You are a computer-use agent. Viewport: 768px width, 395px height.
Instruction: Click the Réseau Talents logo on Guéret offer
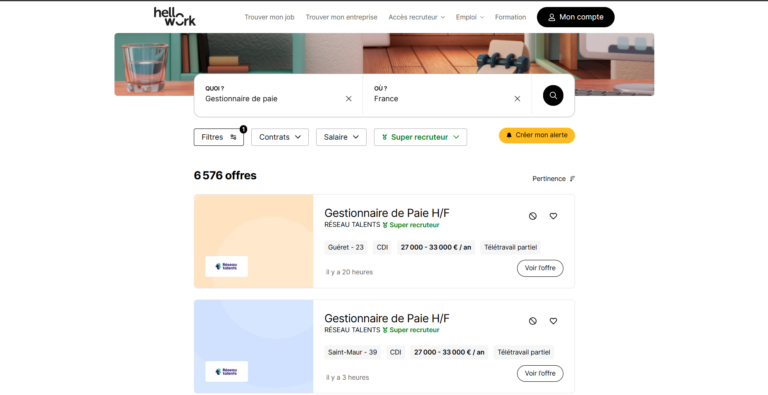pyautogui.click(x=226, y=267)
